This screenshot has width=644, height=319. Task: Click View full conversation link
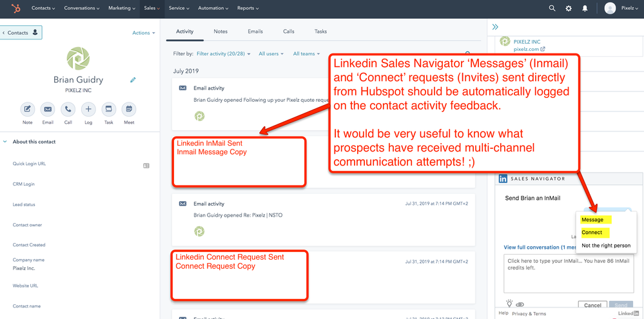click(540, 247)
